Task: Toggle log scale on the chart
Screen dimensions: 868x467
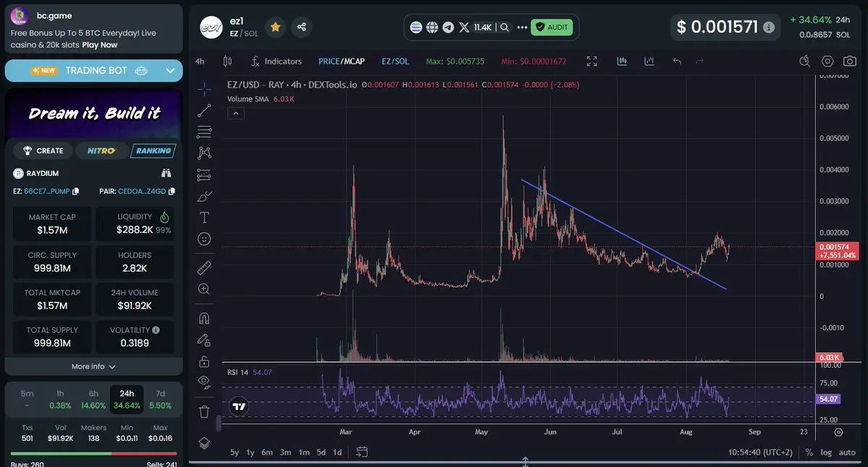Action: 826,453
